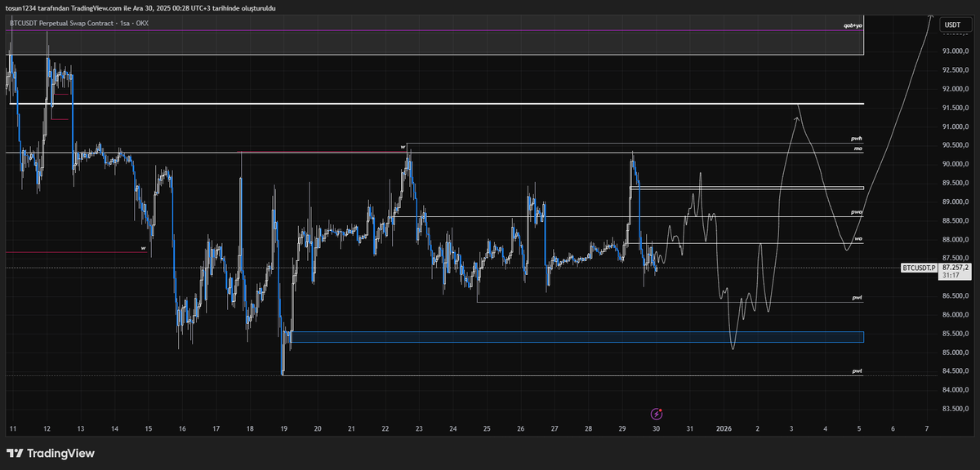Select the pwo line label
Screen dimensions: 980x470
(x=857, y=212)
